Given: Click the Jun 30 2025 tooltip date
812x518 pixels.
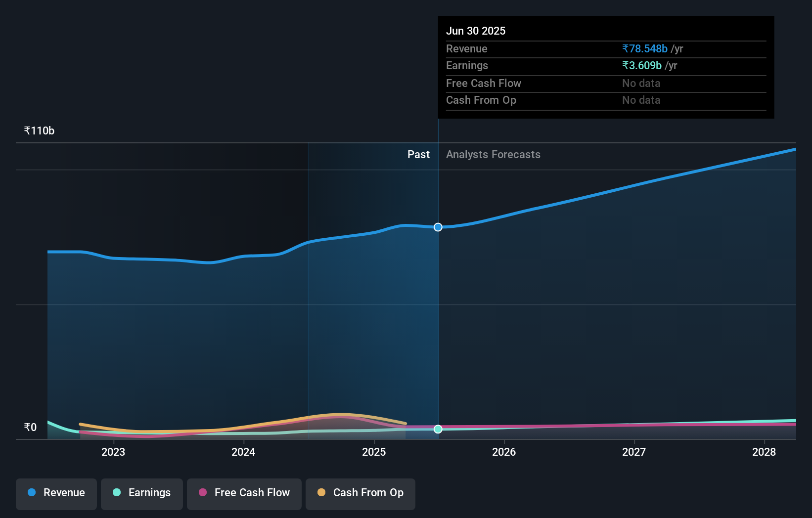Looking at the screenshot, I should pyautogui.click(x=476, y=31).
